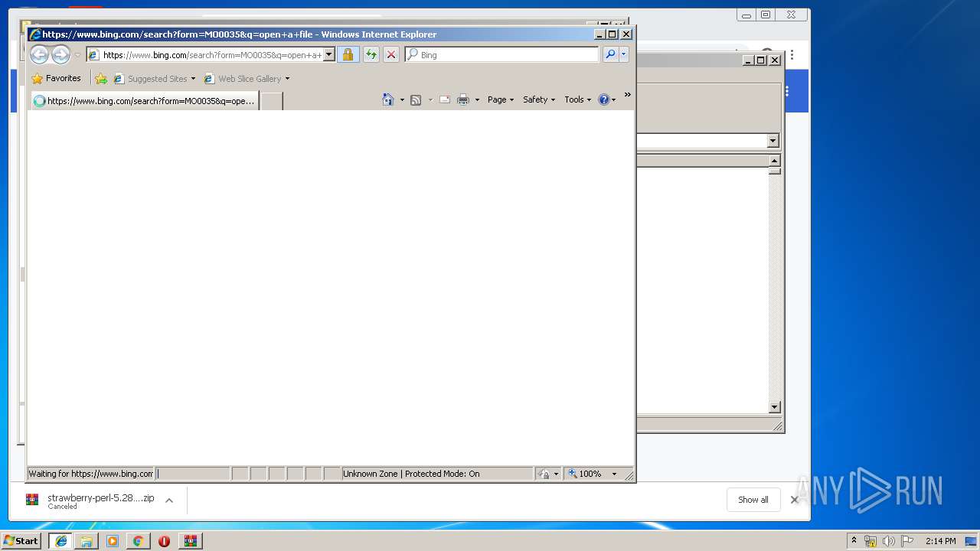Expand the Home button dropdown arrow
Image resolution: width=980 pixels, height=551 pixels.
tap(402, 99)
